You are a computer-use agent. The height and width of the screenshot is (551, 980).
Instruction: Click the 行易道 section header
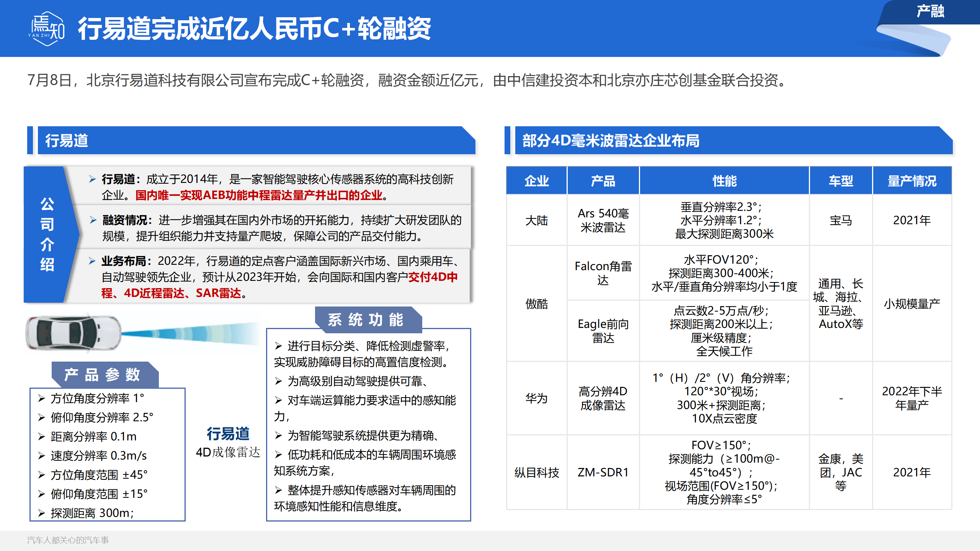pyautogui.click(x=256, y=140)
